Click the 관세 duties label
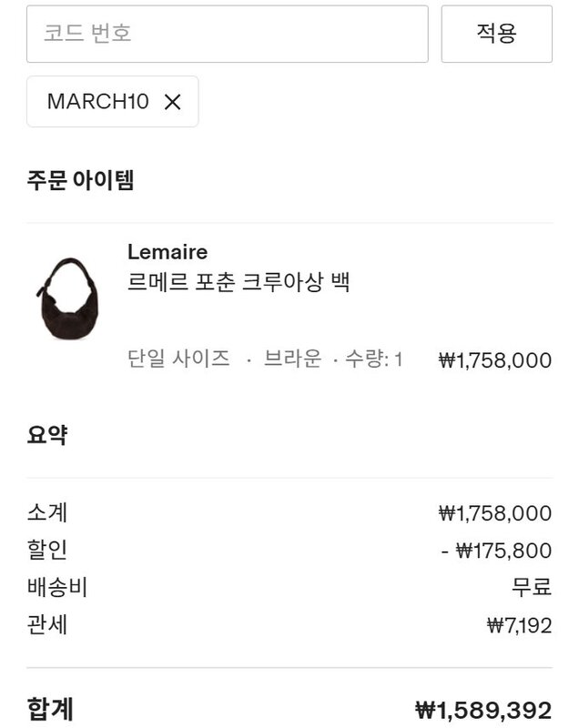This screenshot has height=728, width=579. pos(47,625)
